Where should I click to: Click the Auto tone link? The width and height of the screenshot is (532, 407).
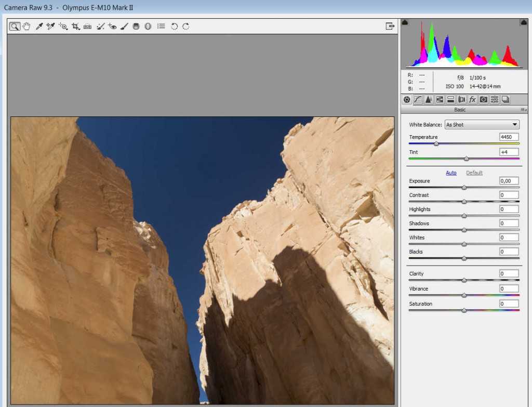coord(451,173)
